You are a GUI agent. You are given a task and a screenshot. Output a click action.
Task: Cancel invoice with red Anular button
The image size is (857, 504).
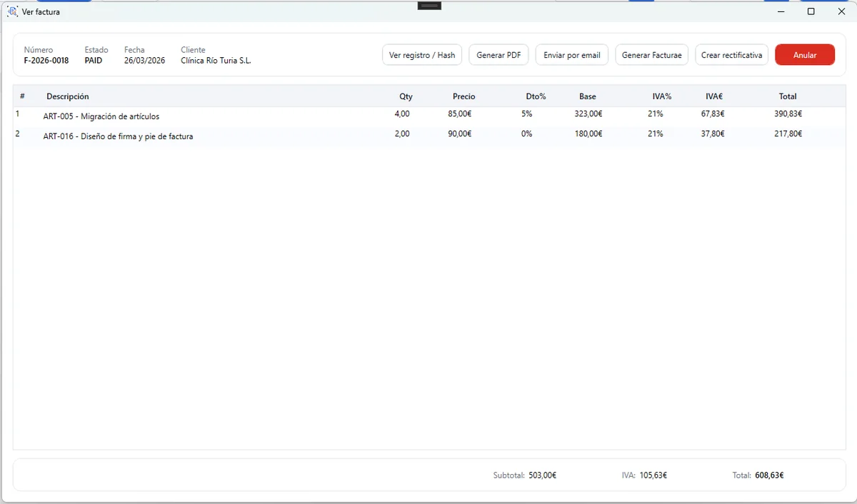[x=805, y=55]
